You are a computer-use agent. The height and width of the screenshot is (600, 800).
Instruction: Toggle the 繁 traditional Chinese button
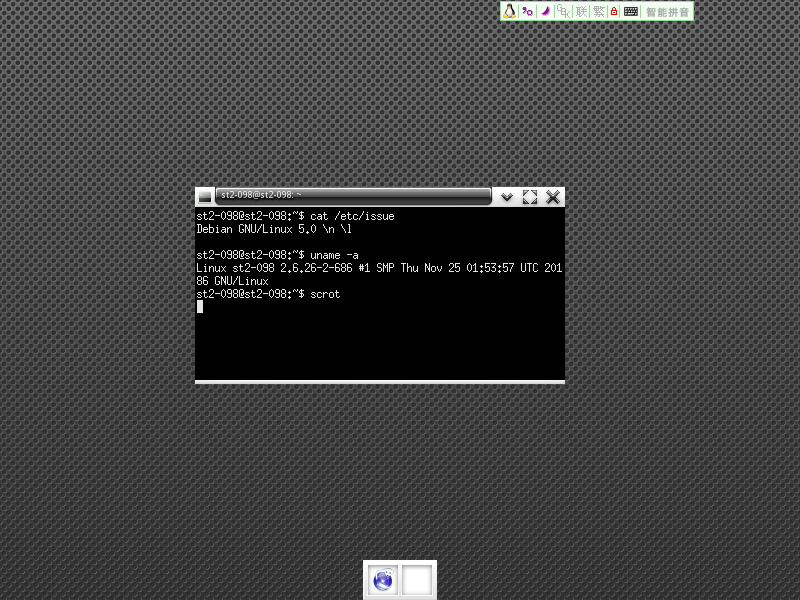[599, 11]
